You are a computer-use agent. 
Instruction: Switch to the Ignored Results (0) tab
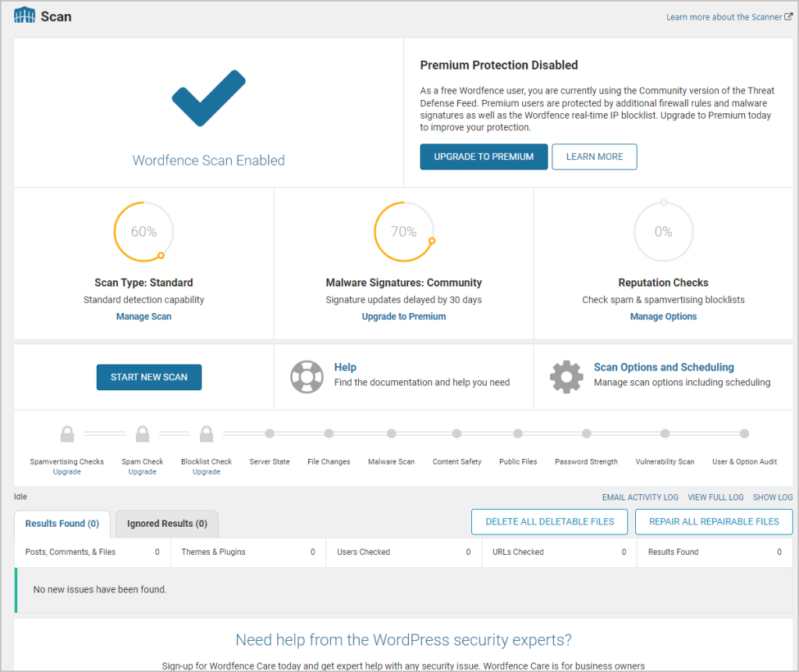[167, 524]
